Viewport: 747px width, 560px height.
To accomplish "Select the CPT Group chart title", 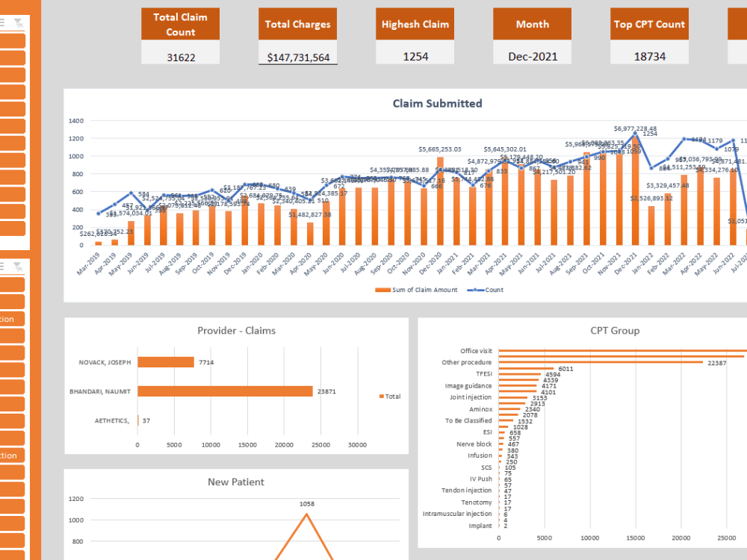I will [615, 331].
